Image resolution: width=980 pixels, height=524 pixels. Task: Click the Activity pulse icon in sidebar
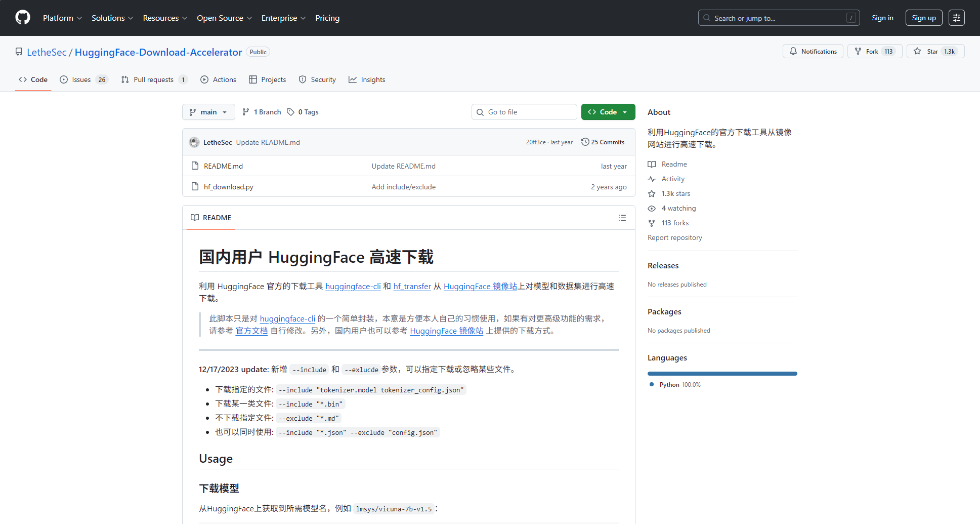pyautogui.click(x=652, y=179)
